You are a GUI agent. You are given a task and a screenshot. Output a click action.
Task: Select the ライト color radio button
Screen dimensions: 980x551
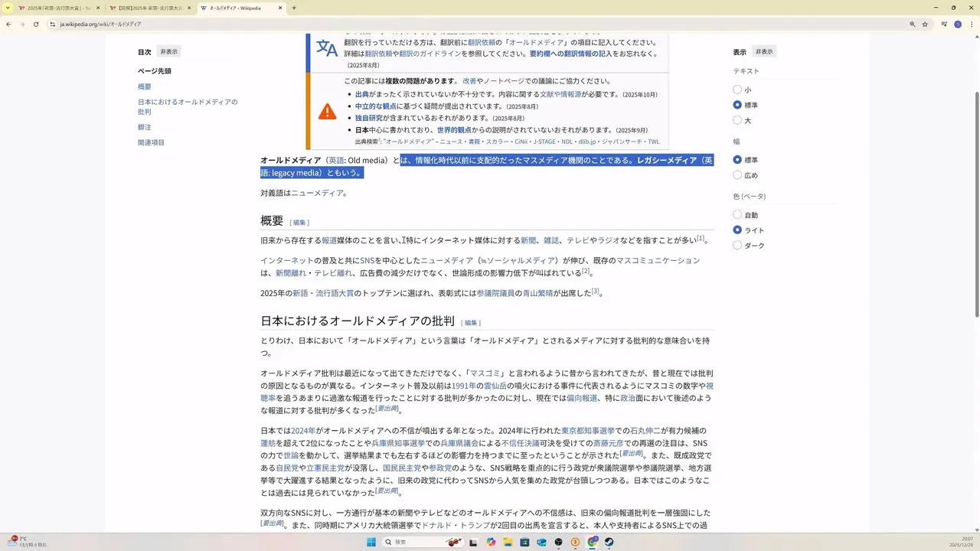point(737,230)
